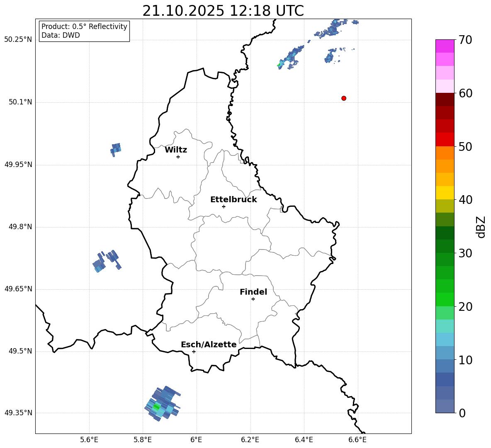Click the Esch/Alzette city label

(209, 344)
